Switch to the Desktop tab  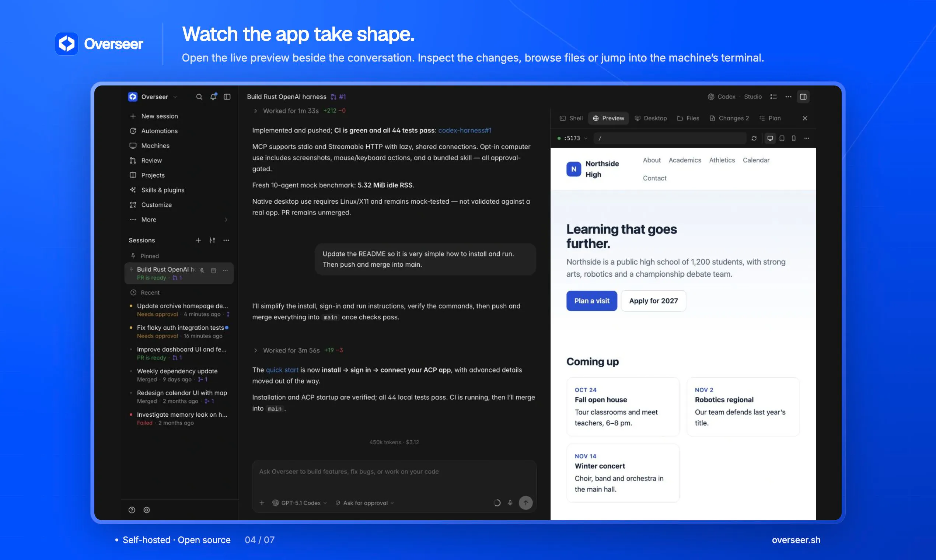651,119
